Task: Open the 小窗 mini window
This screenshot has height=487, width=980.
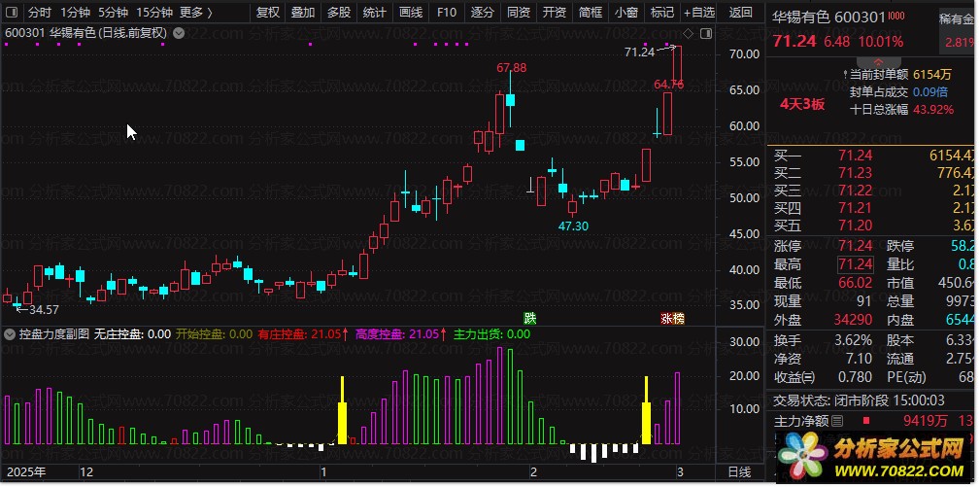Action: tap(625, 12)
